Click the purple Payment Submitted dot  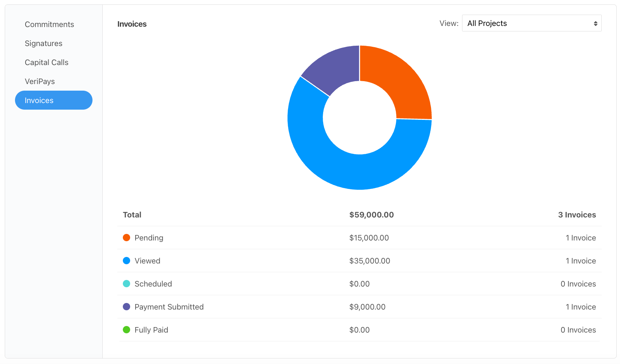126,307
